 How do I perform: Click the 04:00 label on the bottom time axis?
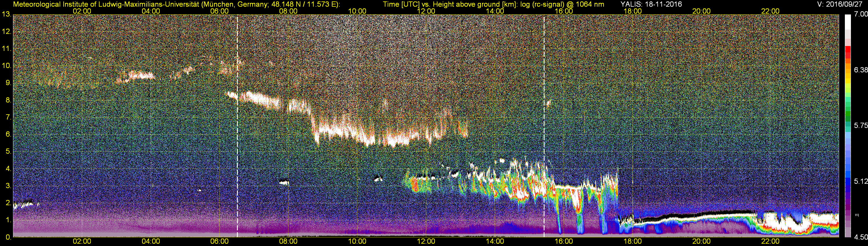pyautogui.click(x=151, y=242)
